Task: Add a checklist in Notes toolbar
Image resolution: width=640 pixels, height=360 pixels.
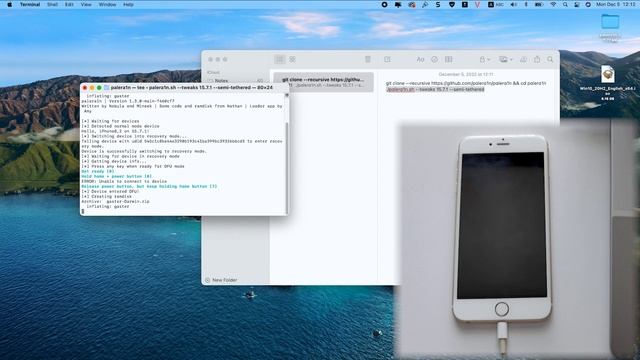Action: click(434, 60)
